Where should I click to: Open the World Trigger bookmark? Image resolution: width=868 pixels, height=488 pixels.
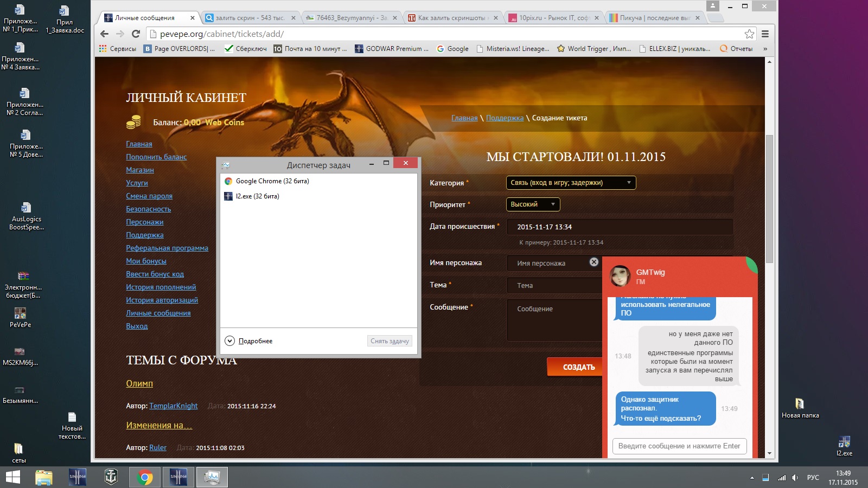594,48
